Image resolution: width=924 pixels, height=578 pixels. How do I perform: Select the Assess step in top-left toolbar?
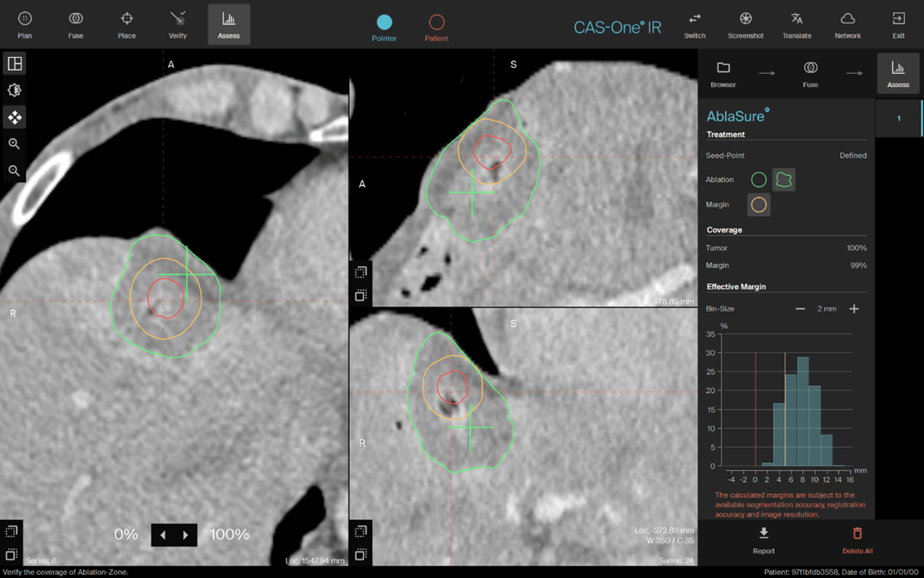pos(229,24)
